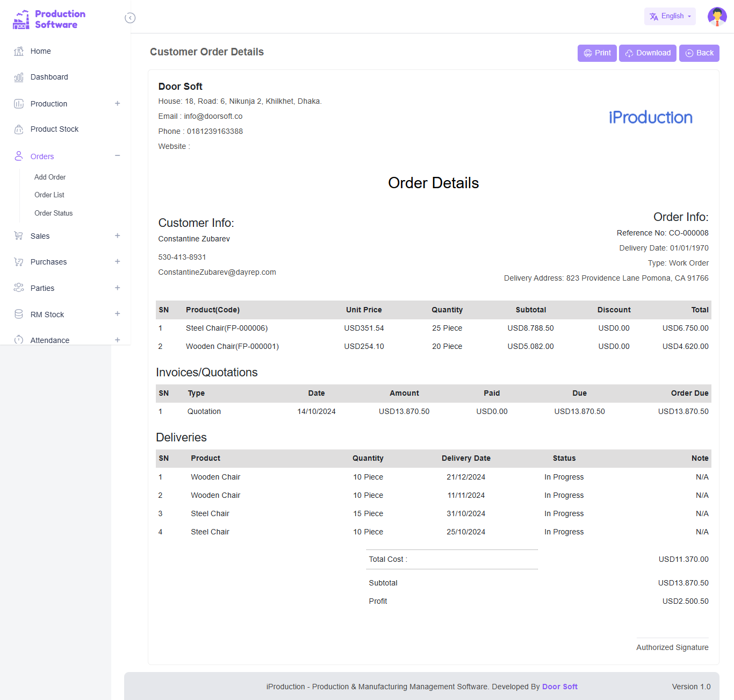Open the Add Order page
Image resolution: width=734 pixels, height=700 pixels.
click(49, 177)
